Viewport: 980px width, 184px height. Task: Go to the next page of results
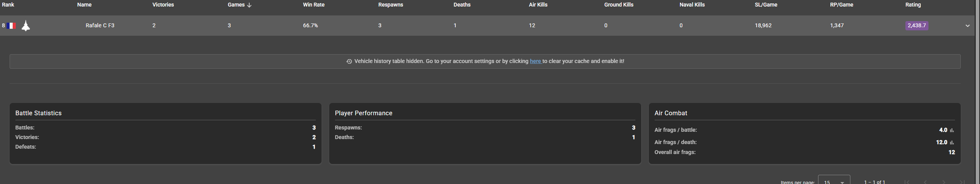tap(944, 182)
